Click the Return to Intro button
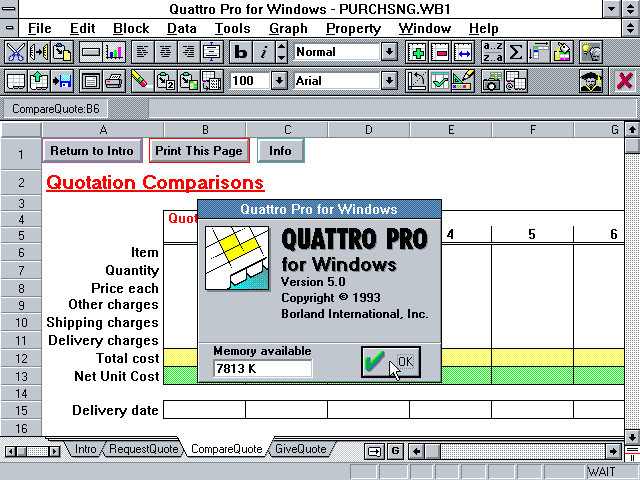Screen dimensions: 640x480 (92, 151)
